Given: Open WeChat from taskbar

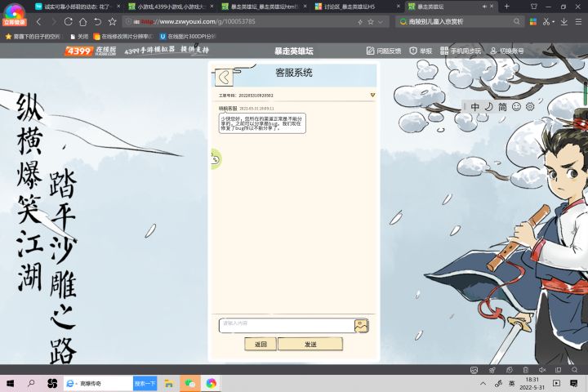Looking at the screenshot, I should pyautogui.click(x=189, y=383).
